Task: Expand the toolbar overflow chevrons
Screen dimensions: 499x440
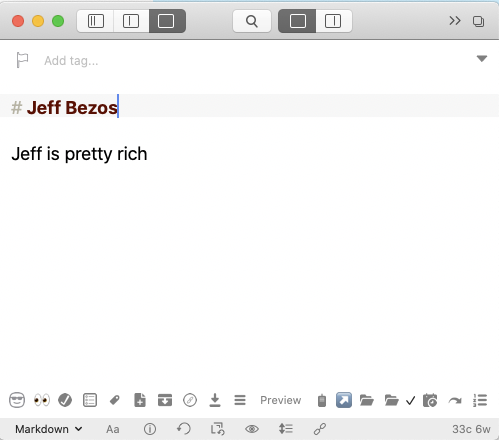Action: [x=455, y=21]
